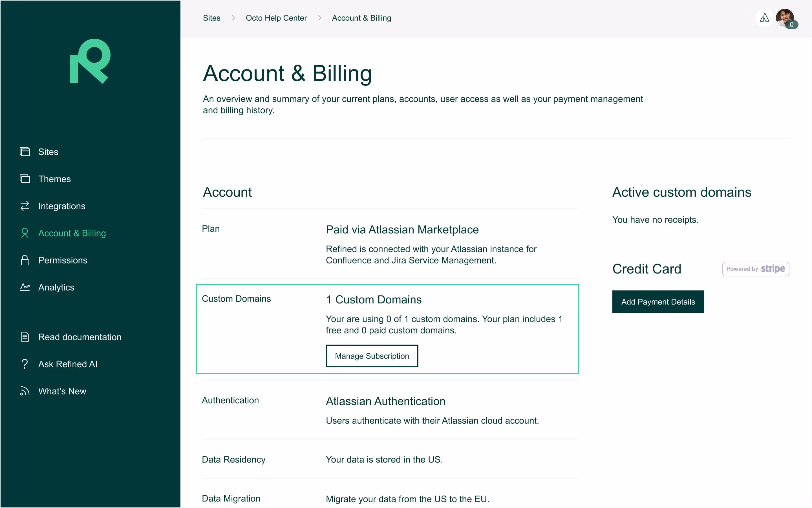Click the notification count badge on avatar

tap(791, 25)
